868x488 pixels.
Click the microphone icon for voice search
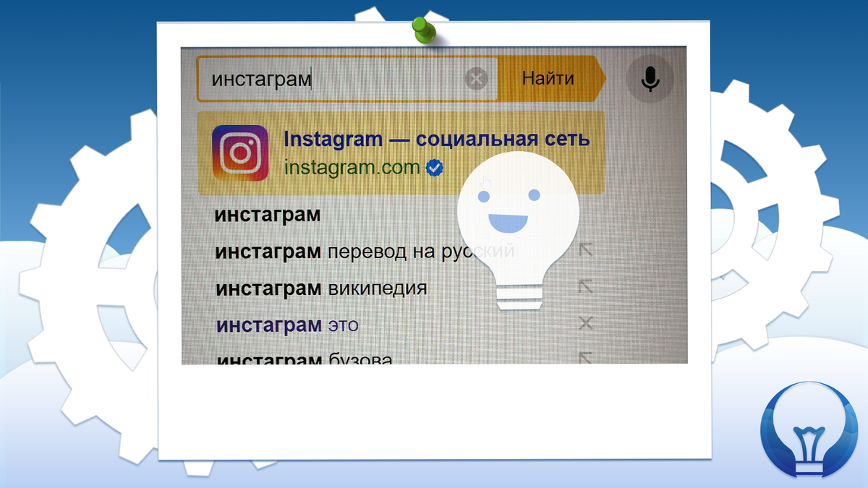click(x=649, y=79)
